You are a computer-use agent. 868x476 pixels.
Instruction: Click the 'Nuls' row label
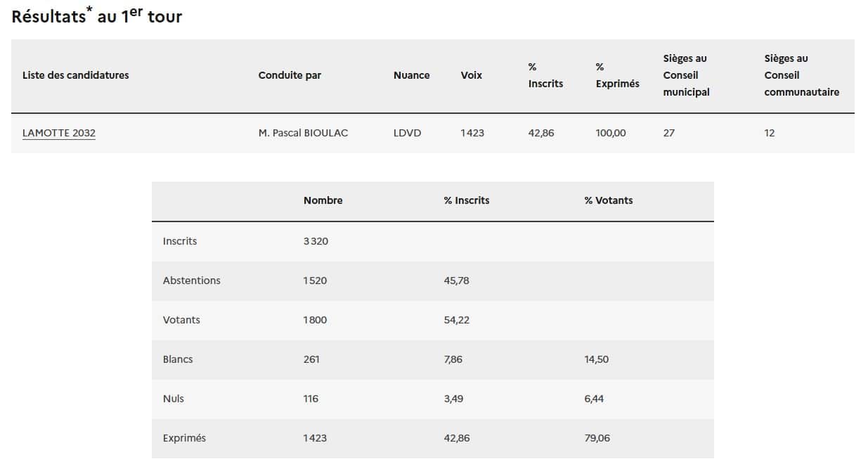(x=174, y=399)
